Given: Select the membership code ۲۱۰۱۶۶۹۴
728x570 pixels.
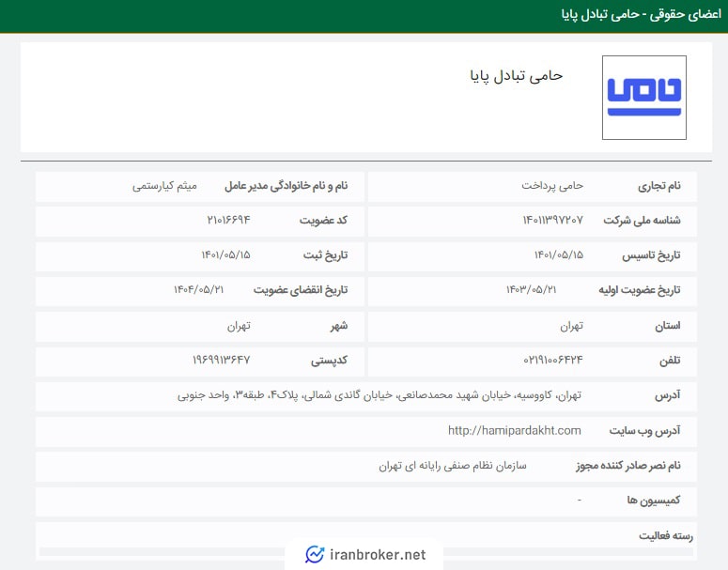Looking at the screenshot, I should click(x=228, y=220).
